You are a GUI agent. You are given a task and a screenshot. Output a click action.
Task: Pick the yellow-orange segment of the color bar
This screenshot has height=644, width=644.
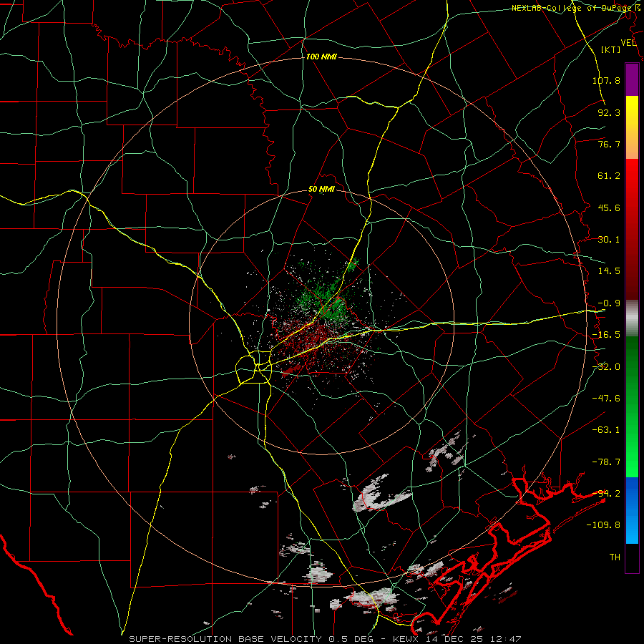[632, 127]
